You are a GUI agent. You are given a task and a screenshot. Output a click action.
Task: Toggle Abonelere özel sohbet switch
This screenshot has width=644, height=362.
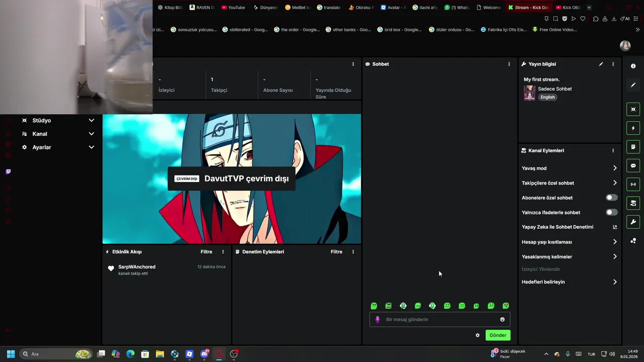(611, 198)
